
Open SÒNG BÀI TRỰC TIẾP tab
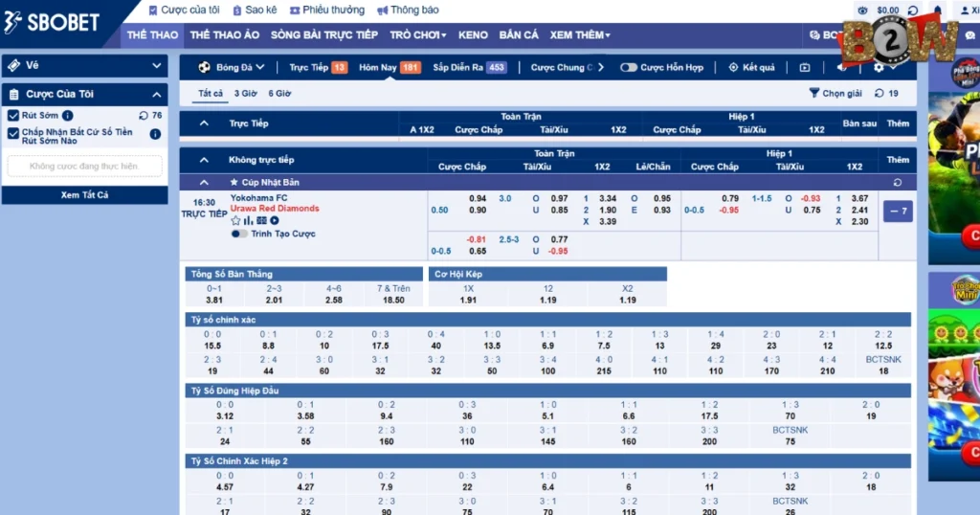[323, 35]
